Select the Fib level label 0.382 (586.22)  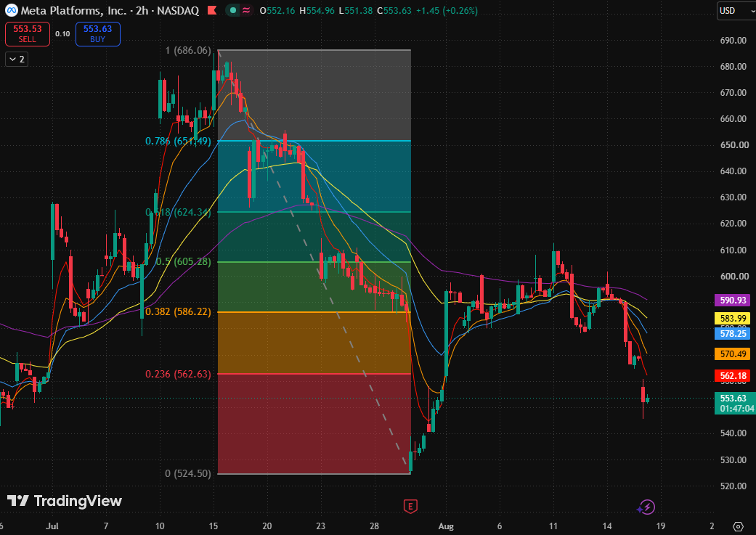[178, 312]
